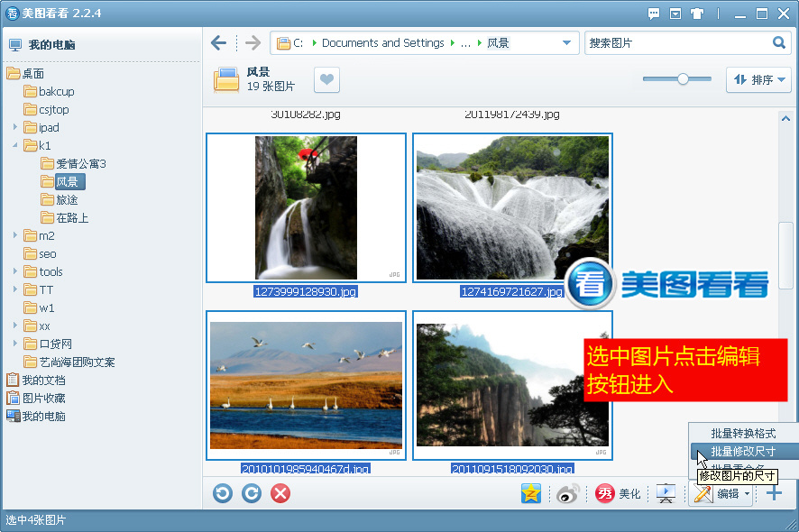Collapse the k1 folder

click(x=15, y=145)
